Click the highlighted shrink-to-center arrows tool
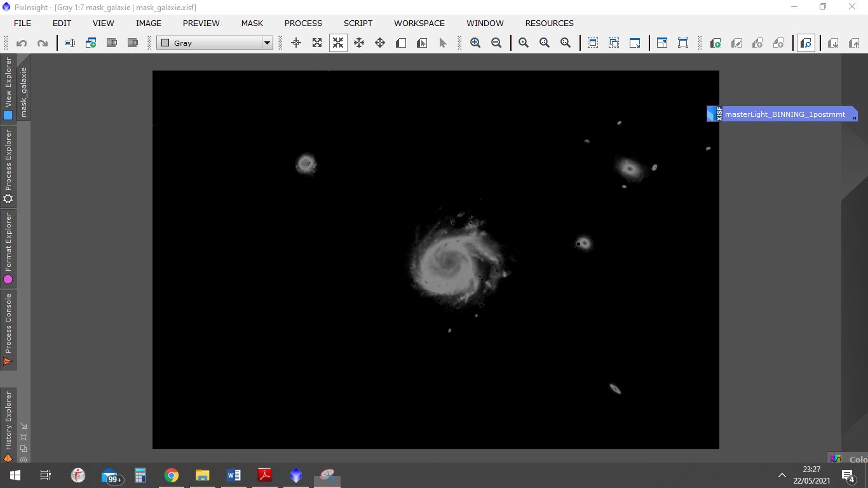This screenshot has height=488, width=868. pyautogui.click(x=338, y=43)
